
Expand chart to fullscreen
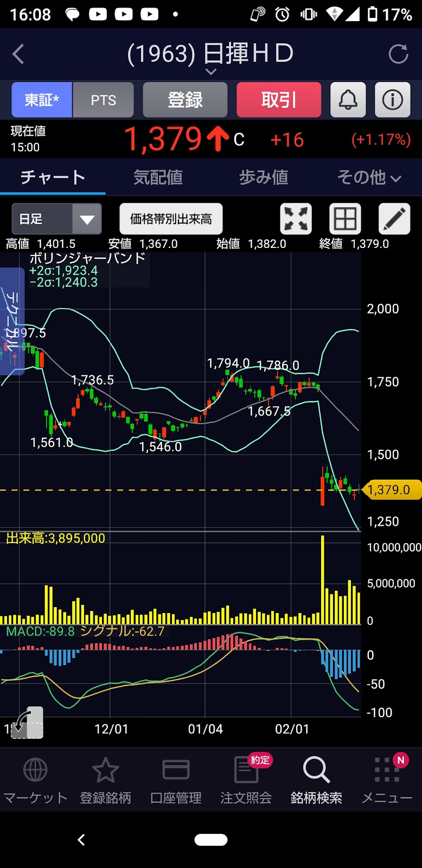tap(296, 219)
